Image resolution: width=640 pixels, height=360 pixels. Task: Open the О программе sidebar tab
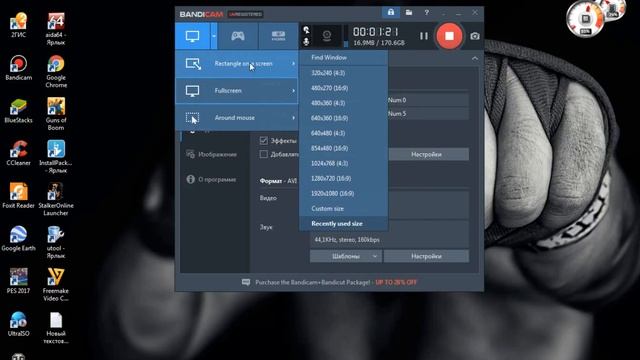click(x=212, y=180)
